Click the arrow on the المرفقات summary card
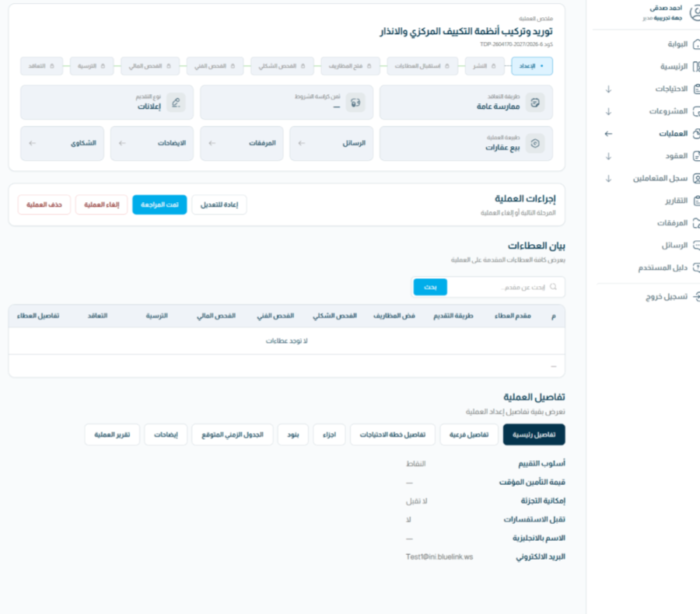 pyautogui.click(x=212, y=143)
